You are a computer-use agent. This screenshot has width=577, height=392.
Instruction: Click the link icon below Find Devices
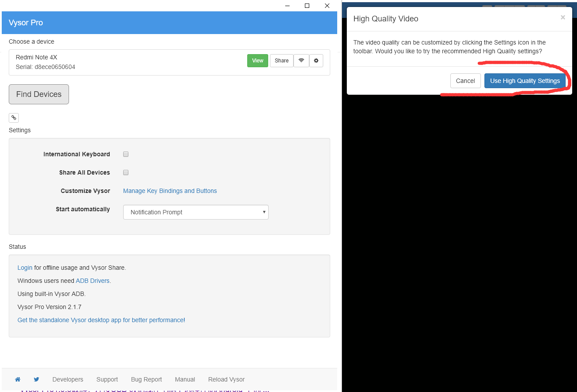tap(14, 117)
